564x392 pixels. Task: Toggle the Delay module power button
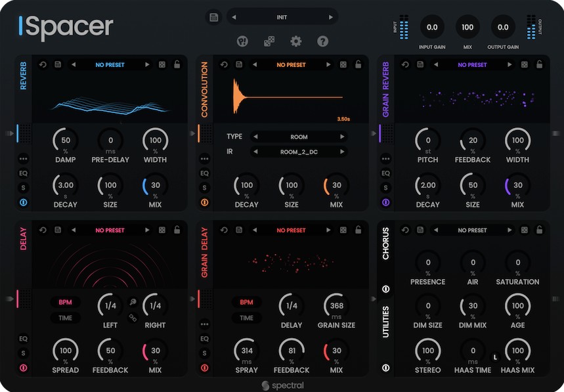[x=24, y=368]
